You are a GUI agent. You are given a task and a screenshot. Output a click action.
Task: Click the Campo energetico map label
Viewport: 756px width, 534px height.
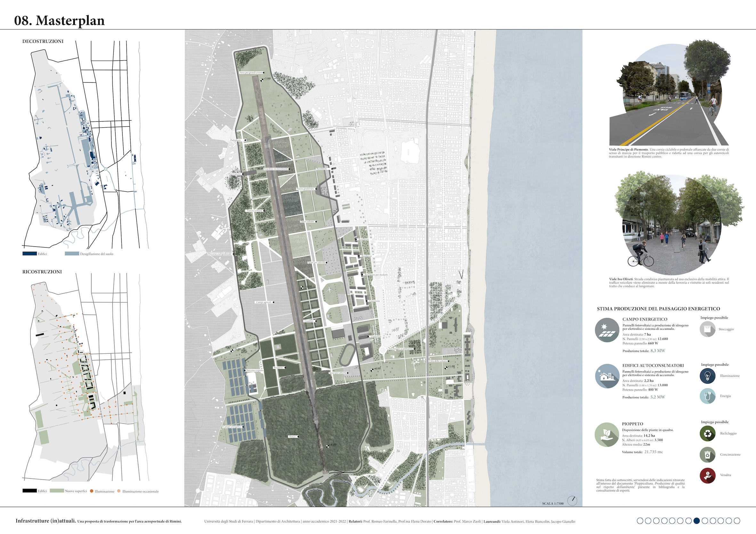[232, 427]
